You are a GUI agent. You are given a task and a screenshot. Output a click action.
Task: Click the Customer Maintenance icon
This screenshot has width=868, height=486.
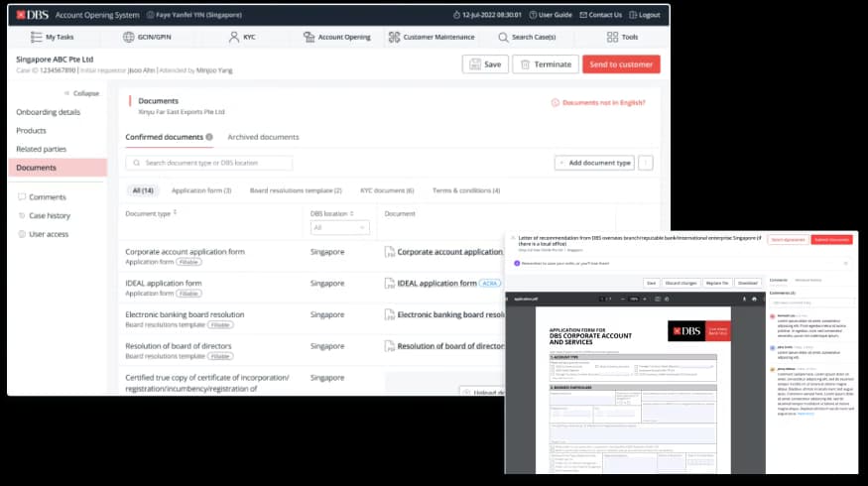pos(394,37)
